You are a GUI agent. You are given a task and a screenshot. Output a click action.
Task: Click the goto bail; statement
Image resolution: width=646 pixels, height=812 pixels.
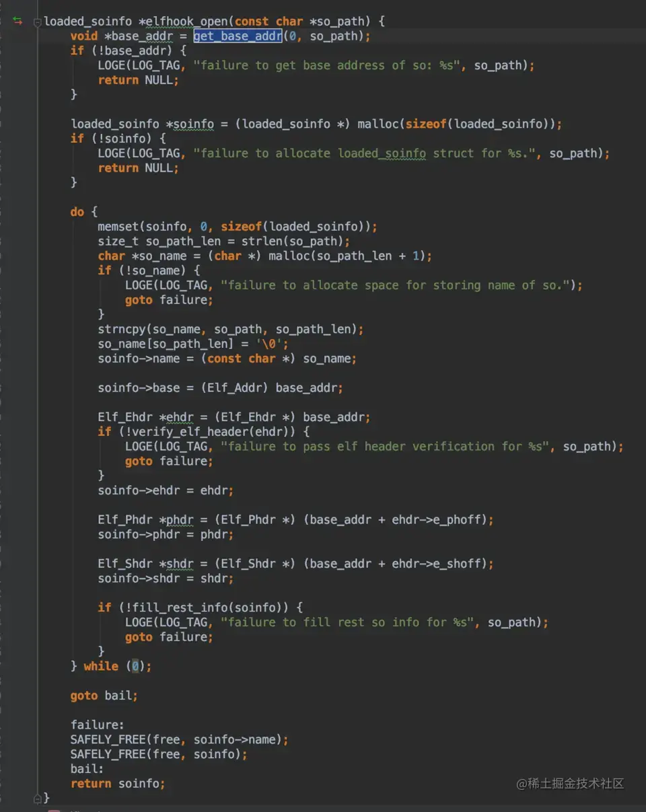[x=104, y=696]
